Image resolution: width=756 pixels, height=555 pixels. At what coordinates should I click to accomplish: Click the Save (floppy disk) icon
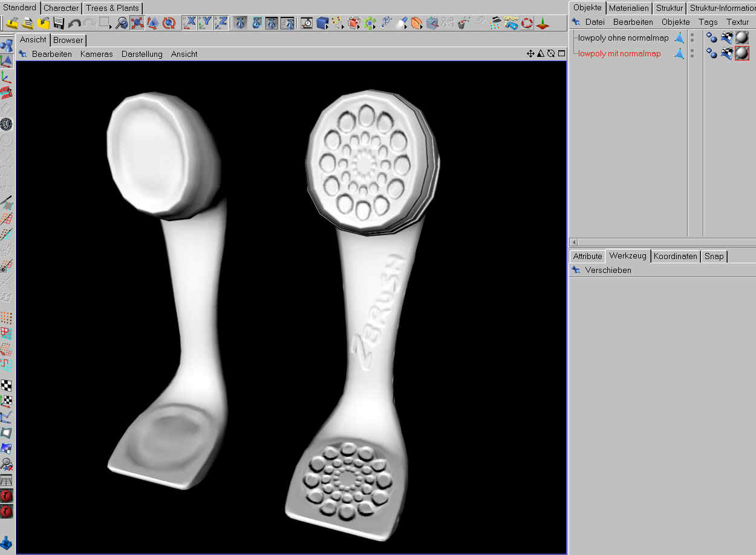point(59,23)
